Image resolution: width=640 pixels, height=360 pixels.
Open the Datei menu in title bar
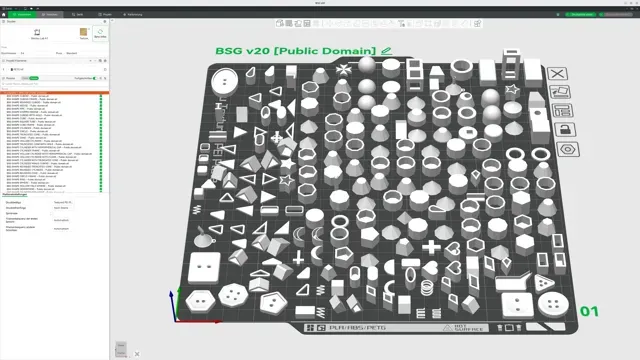click(7, 9)
